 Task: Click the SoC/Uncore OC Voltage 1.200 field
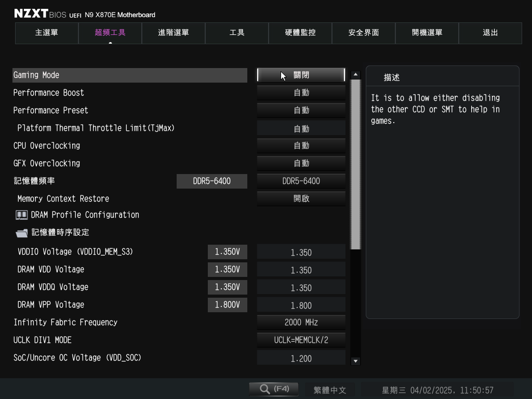(x=301, y=358)
